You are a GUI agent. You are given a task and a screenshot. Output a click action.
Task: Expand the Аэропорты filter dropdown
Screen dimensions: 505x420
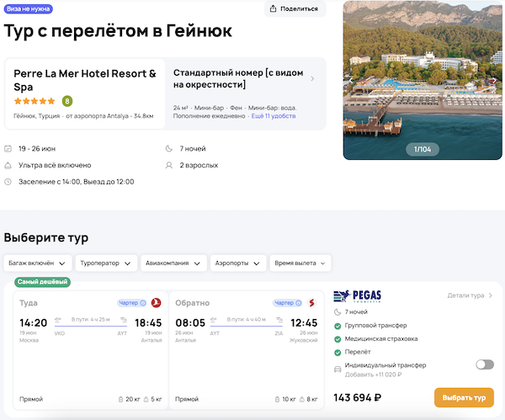click(x=238, y=263)
